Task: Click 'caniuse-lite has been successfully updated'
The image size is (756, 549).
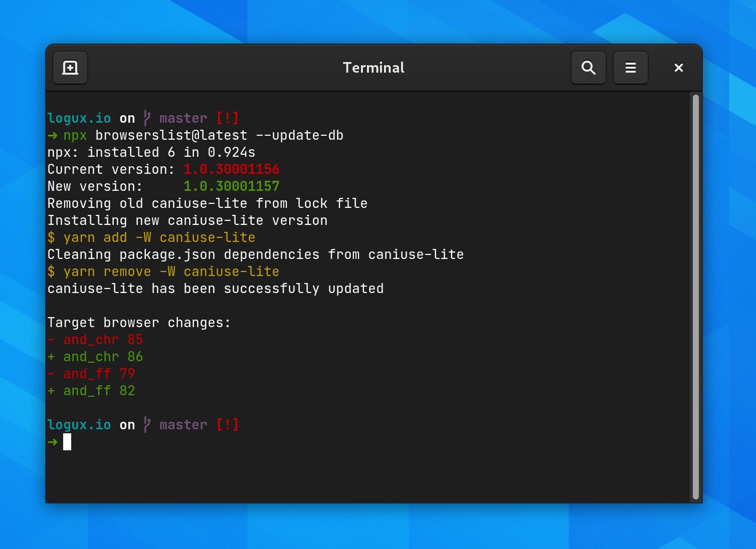Action: coord(216,289)
